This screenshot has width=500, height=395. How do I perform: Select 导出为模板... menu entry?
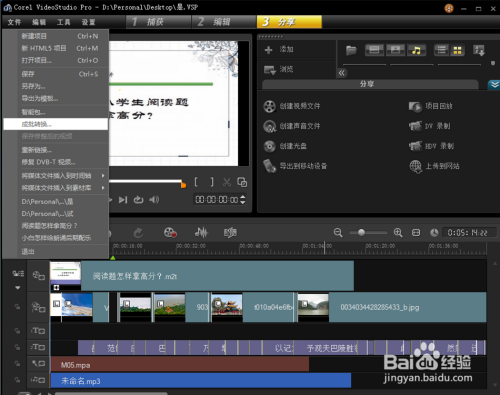(x=56, y=99)
